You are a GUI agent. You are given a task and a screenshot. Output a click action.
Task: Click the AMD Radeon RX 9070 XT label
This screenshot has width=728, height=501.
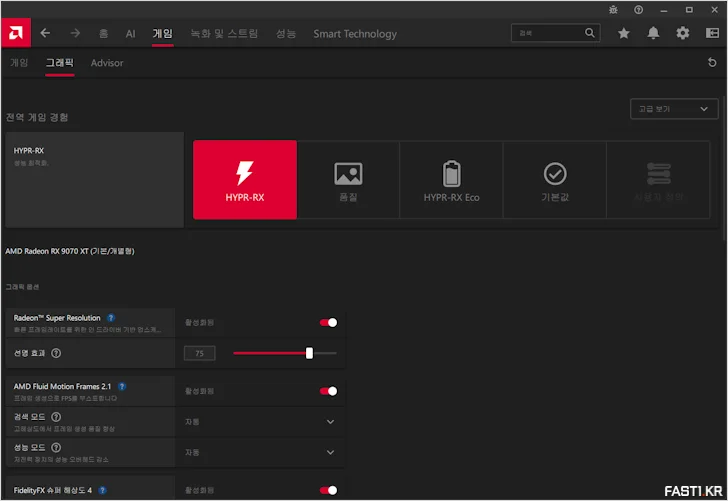(70, 251)
